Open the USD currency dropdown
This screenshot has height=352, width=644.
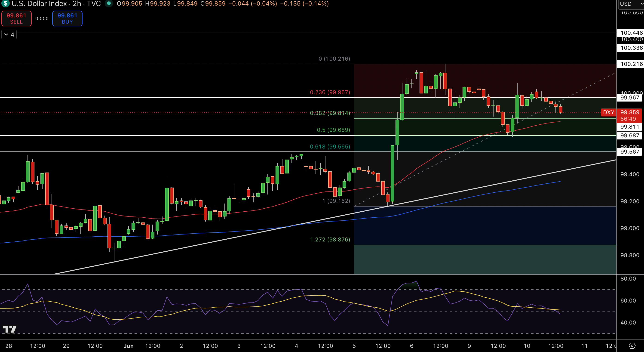631,4
